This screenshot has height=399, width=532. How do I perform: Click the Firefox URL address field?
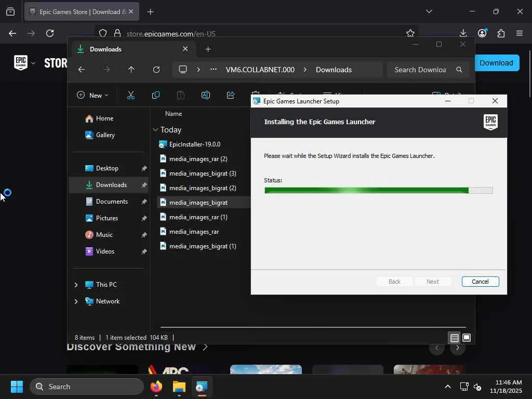tap(256, 33)
